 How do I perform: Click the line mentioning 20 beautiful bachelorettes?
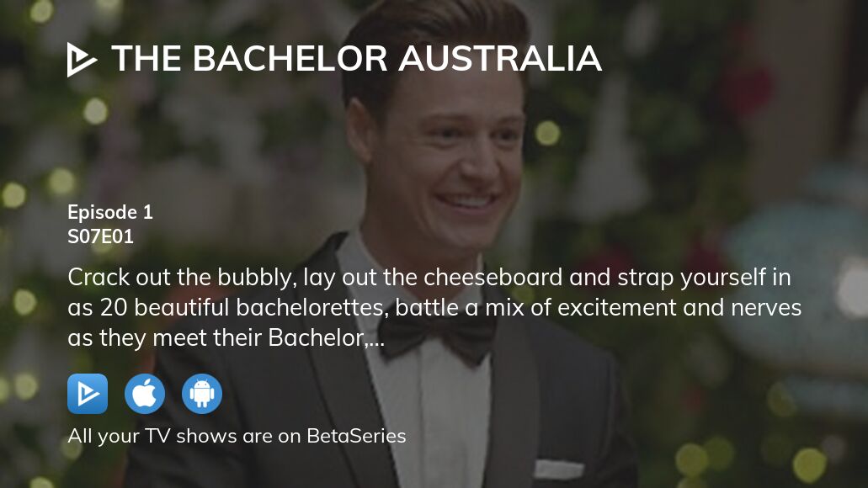tap(434, 308)
